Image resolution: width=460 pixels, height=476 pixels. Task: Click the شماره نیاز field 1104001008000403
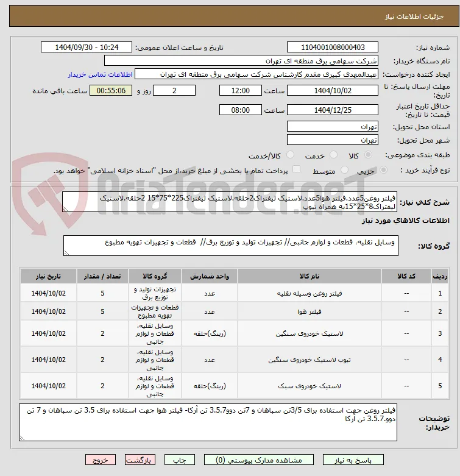coord(333,47)
